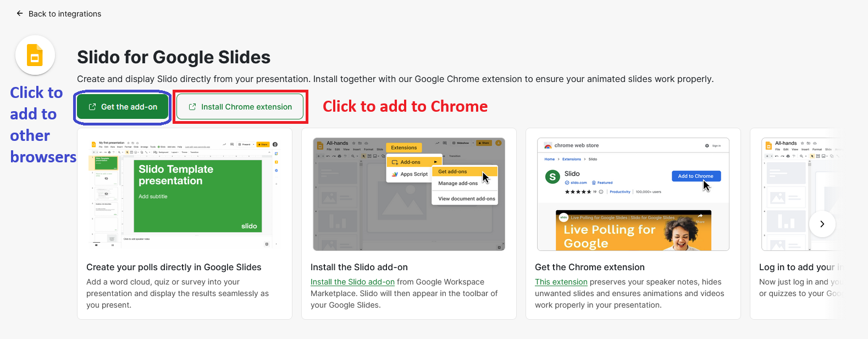Open the Slido Template presentation thumbnail
Image resolution: width=868 pixels, height=339 pixels.
(198, 196)
